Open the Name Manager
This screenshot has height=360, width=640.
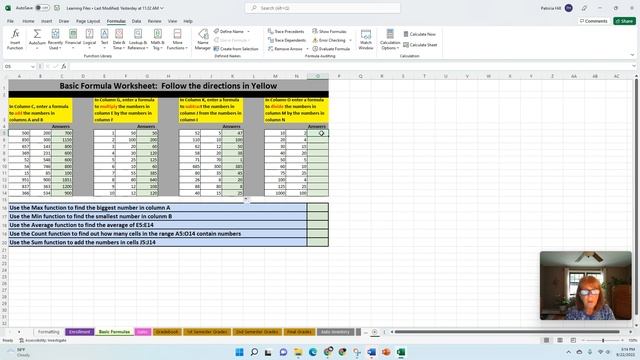coord(203,39)
